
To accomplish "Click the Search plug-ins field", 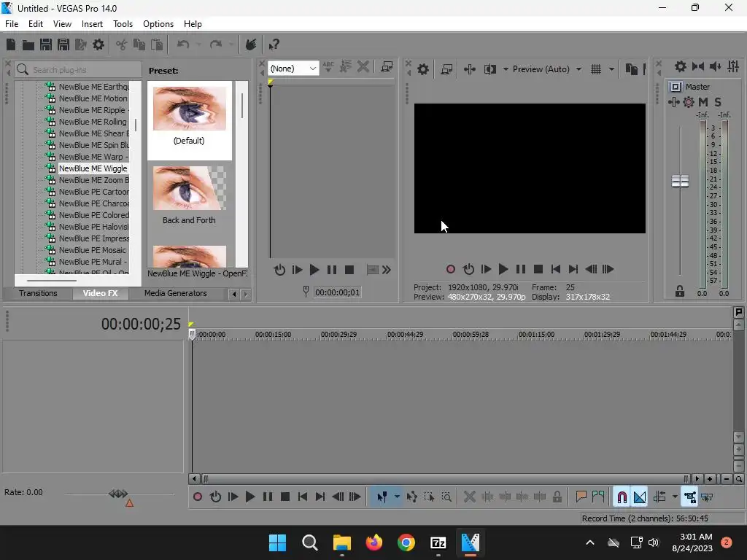I will 79,70.
